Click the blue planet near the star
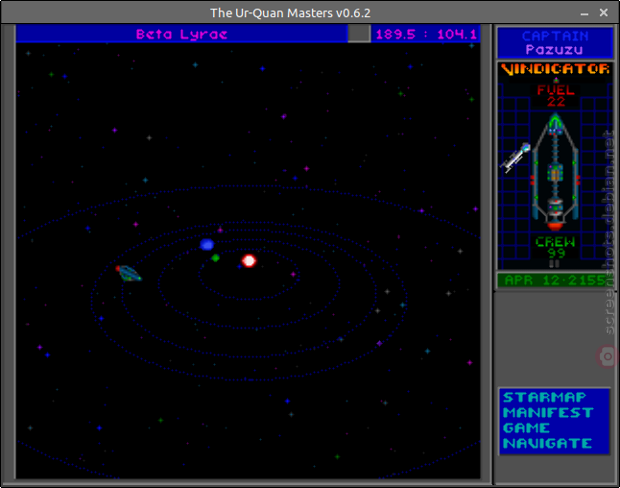620x488 pixels. point(206,244)
